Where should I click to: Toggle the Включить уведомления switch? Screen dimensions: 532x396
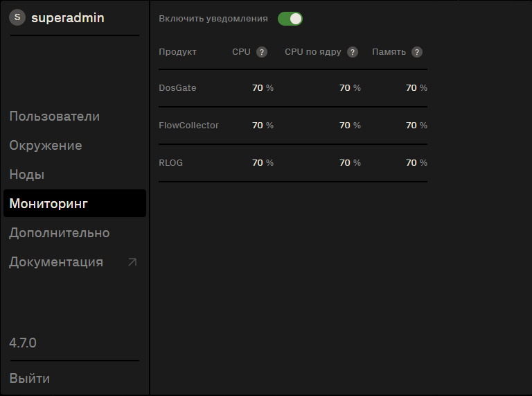pyautogui.click(x=290, y=19)
